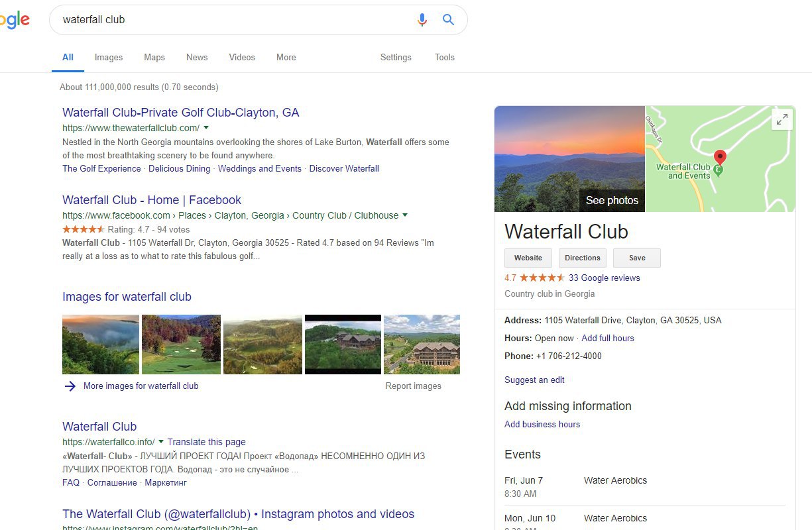Open the FAQ sitelink

(x=71, y=483)
